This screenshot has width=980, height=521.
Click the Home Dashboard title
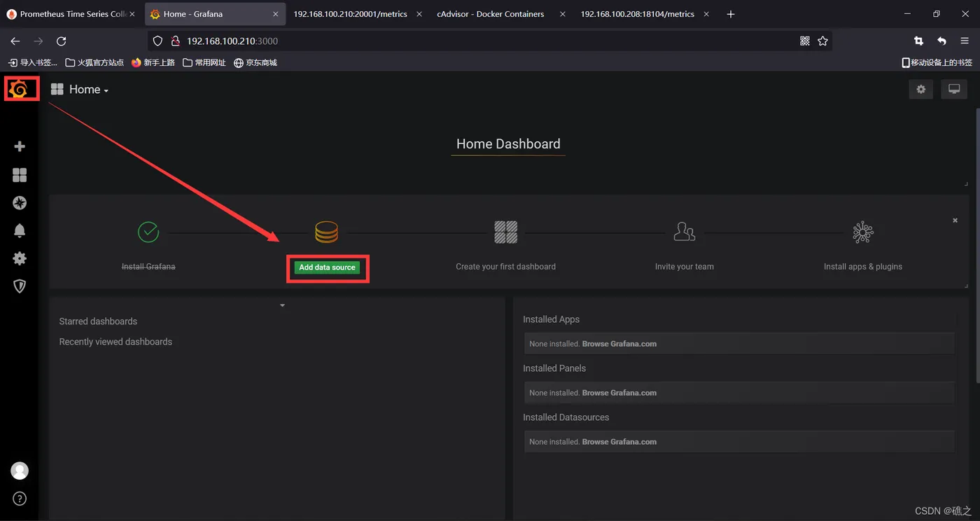click(508, 144)
